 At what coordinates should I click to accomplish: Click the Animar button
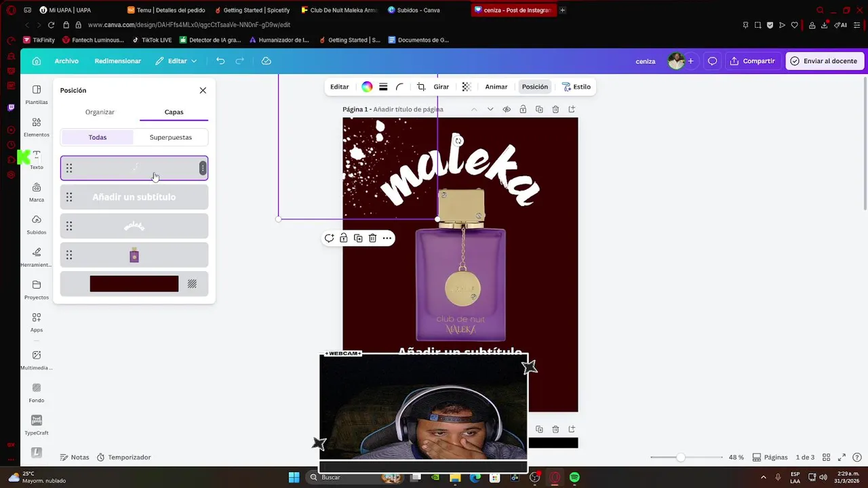(496, 87)
